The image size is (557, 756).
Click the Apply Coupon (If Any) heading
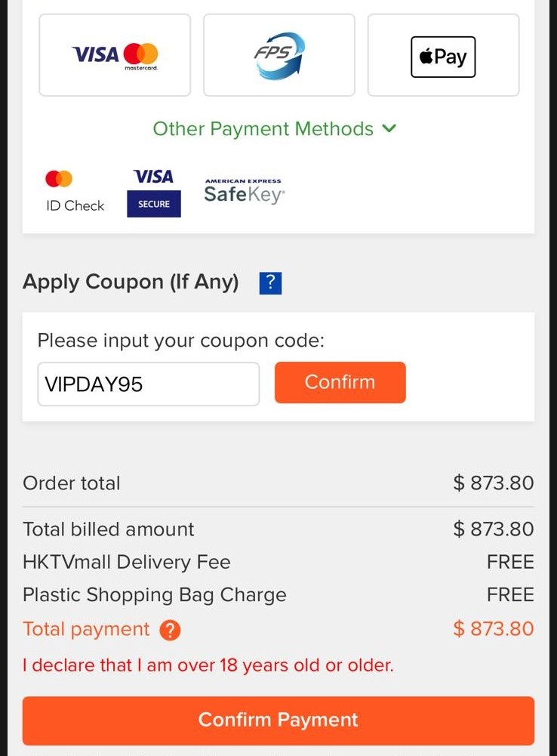pos(131,282)
